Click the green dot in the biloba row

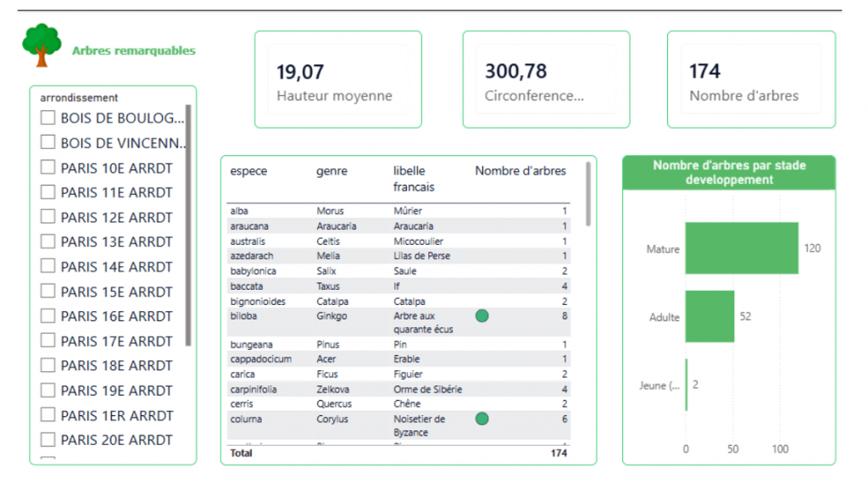481,316
